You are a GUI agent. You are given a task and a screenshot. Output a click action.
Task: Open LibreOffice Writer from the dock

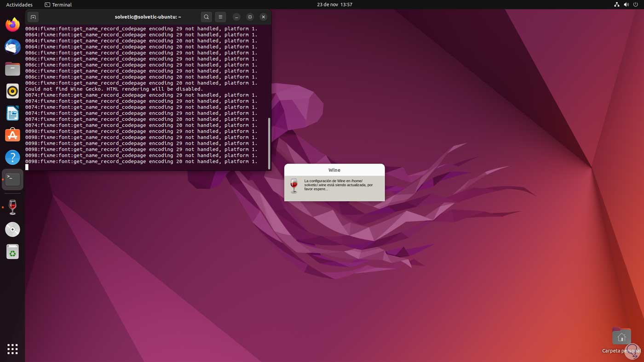click(12, 113)
